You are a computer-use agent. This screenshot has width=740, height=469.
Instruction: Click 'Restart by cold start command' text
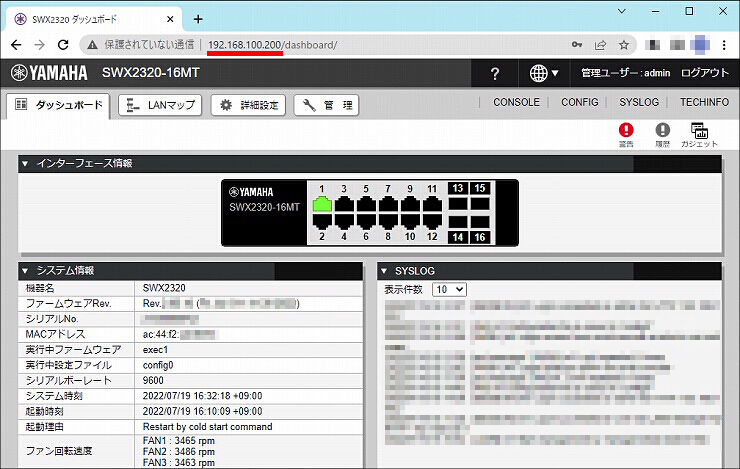pyautogui.click(x=207, y=427)
